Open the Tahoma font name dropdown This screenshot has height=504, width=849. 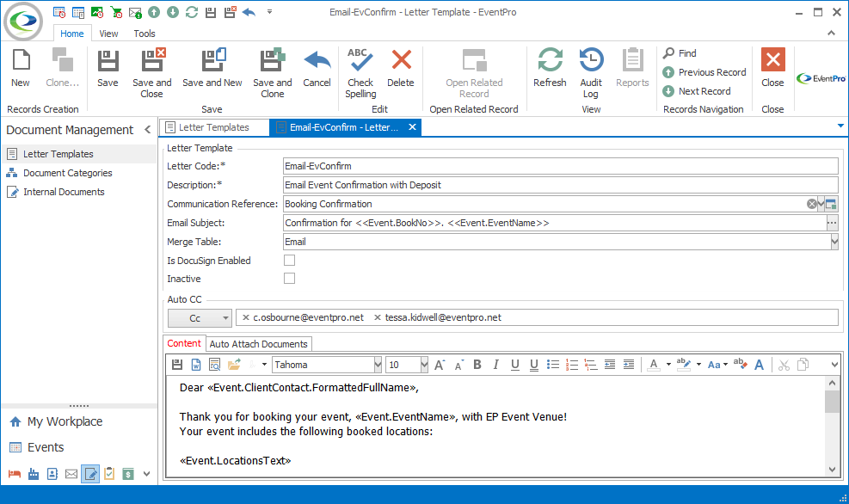[x=378, y=365]
